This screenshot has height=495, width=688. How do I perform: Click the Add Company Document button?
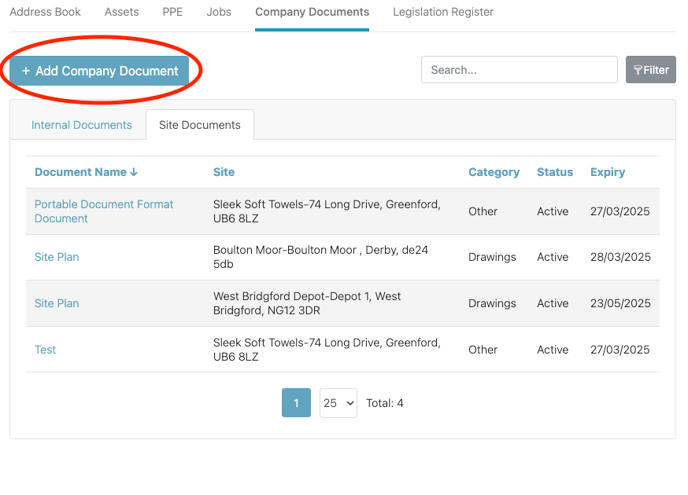100,71
